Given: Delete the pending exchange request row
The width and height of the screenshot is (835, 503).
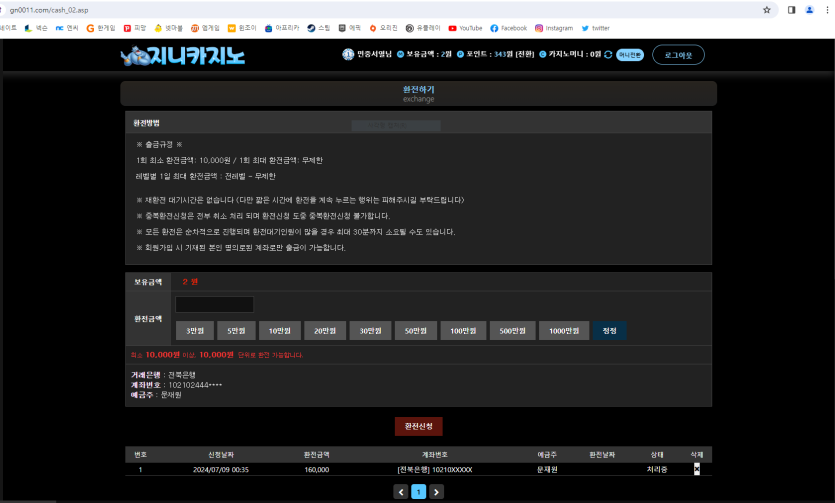Looking at the screenshot, I should [x=697, y=468].
